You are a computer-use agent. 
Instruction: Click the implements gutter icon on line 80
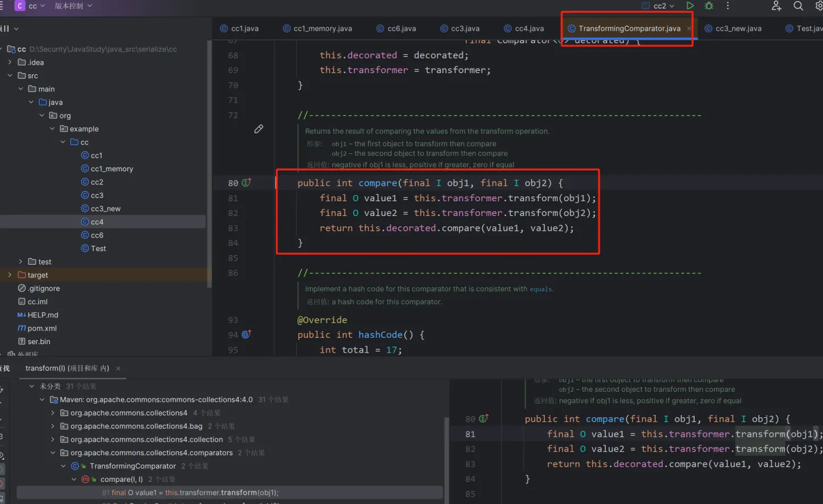pyautogui.click(x=247, y=183)
